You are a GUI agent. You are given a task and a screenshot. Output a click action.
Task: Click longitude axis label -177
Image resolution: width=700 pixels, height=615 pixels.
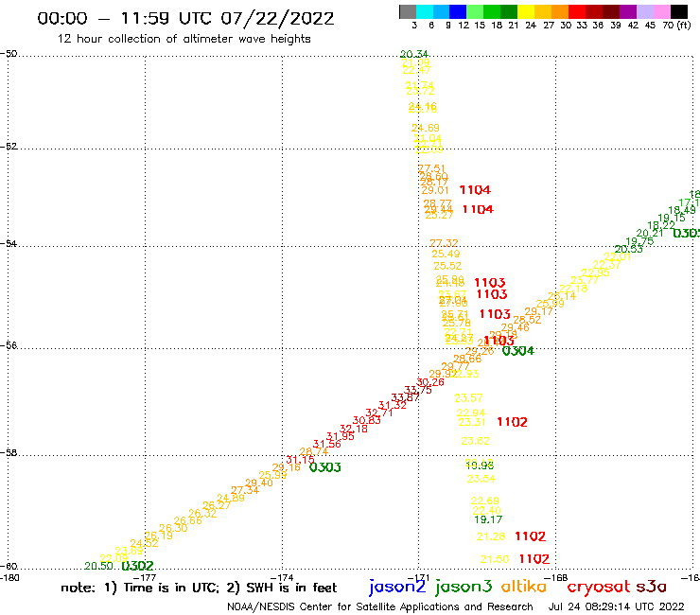pos(145,578)
